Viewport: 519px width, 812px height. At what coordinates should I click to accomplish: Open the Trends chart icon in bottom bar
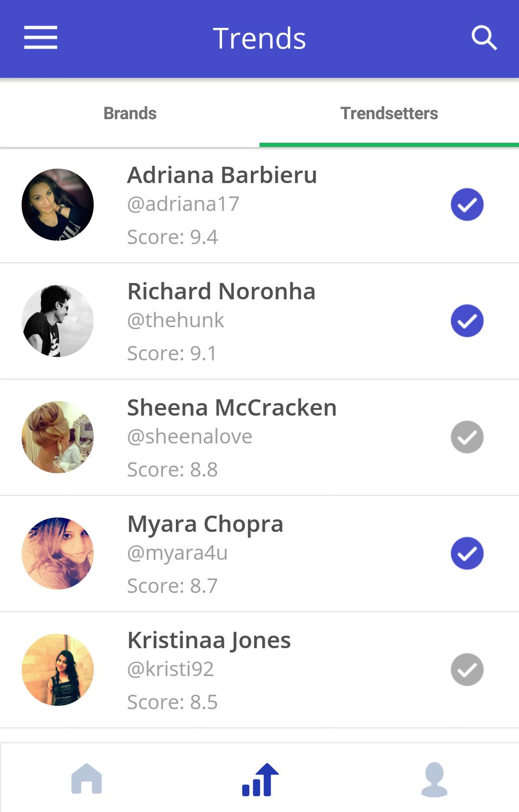260,779
